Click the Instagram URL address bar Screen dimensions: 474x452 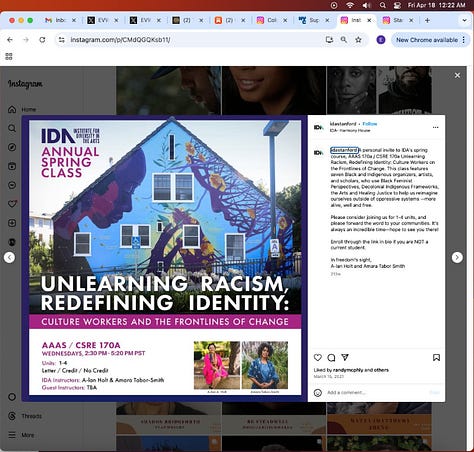pos(193,40)
